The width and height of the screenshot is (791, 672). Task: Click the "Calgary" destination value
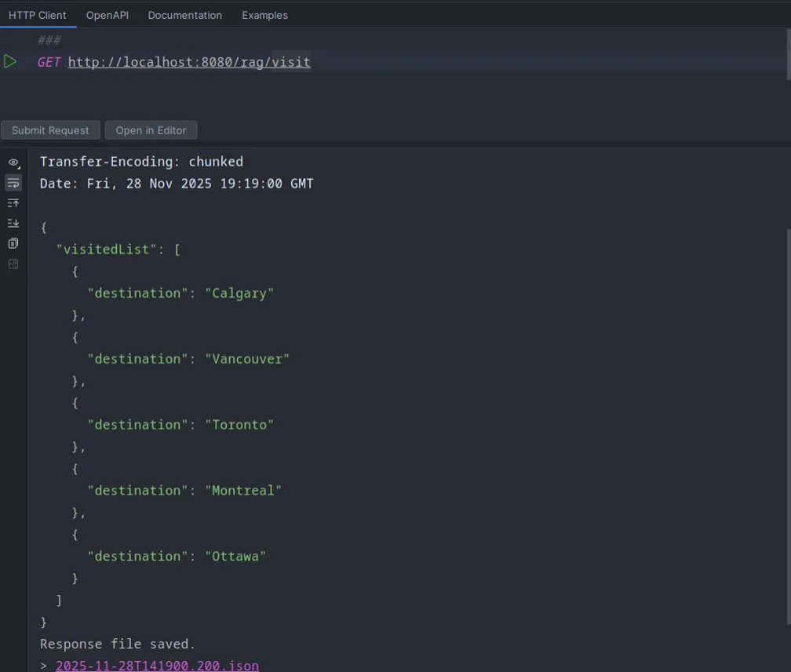pyautogui.click(x=239, y=293)
